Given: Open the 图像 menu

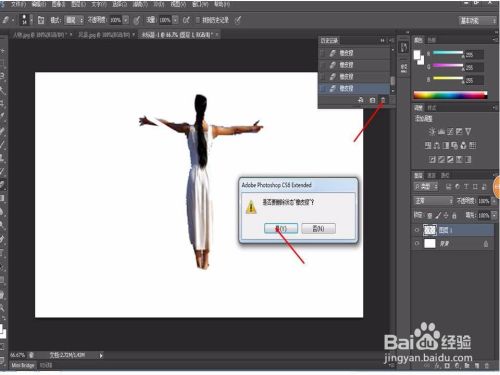Looking at the screenshot, I should tap(59, 5).
